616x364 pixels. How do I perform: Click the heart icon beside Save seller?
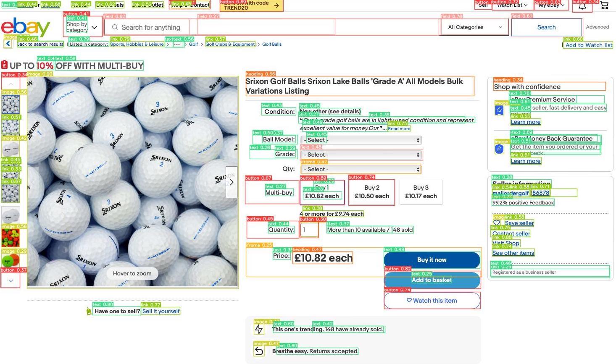pyautogui.click(x=497, y=223)
